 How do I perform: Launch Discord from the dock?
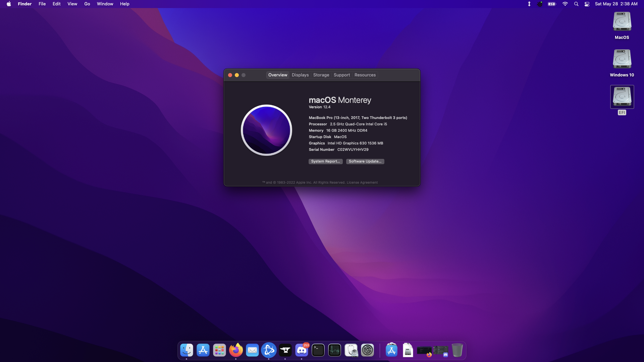point(302,350)
